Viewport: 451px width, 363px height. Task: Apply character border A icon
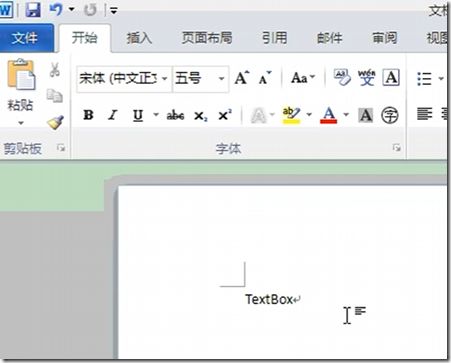click(x=391, y=77)
